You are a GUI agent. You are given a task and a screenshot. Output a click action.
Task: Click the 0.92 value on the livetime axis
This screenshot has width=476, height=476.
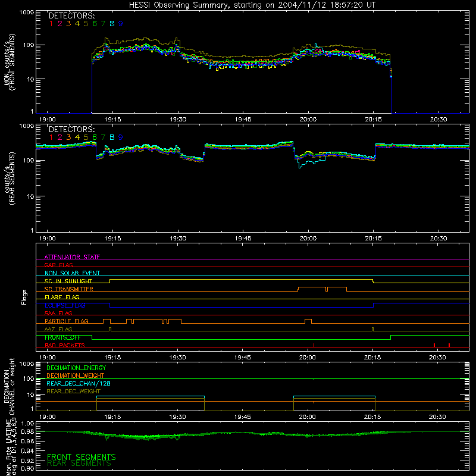coord(27,460)
